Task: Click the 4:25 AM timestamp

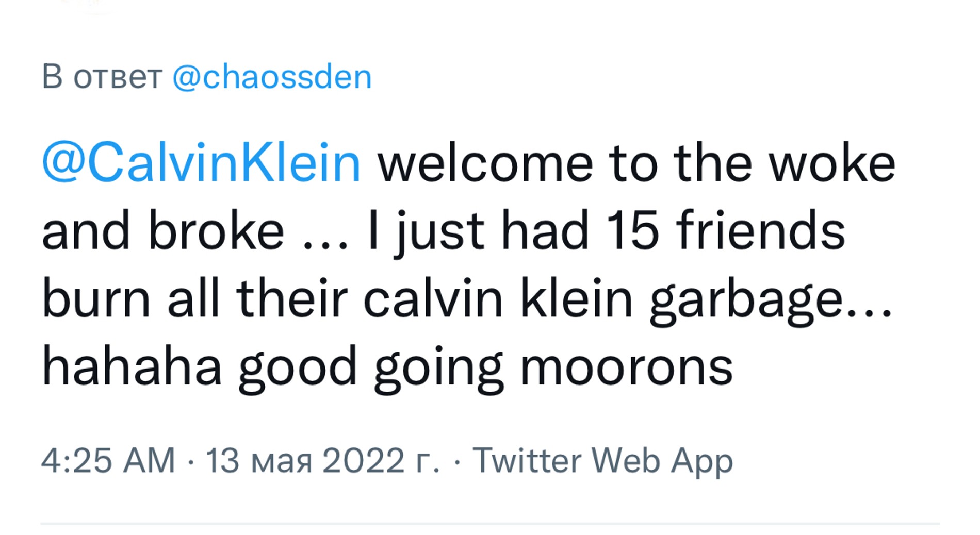Action: 108,460
